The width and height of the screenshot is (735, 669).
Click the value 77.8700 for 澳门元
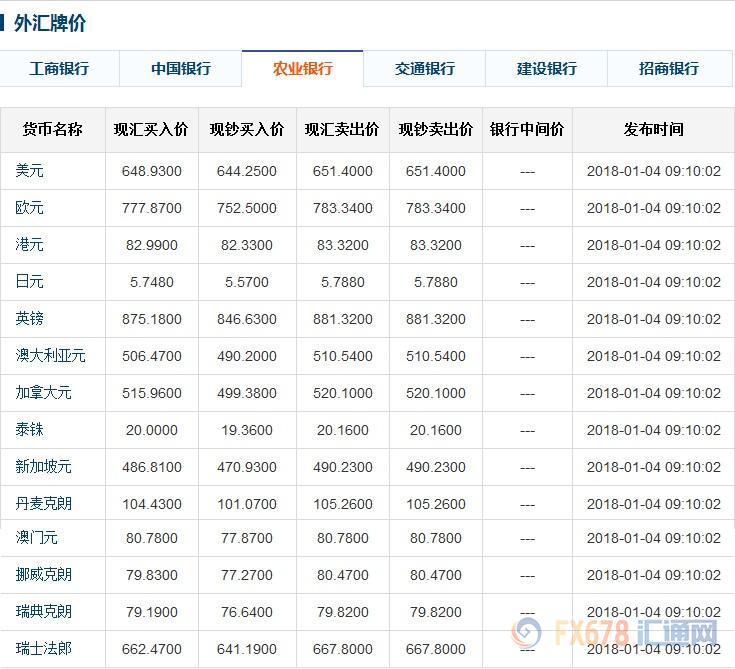[247, 538]
